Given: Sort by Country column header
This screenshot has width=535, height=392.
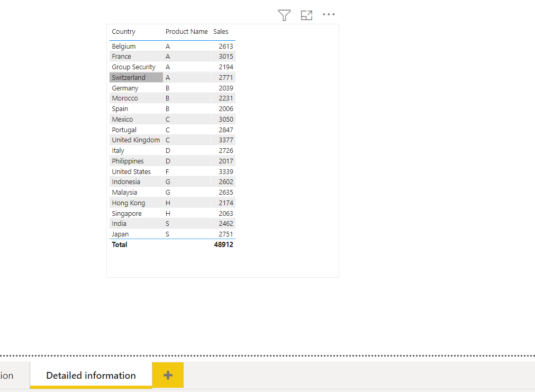Looking at the screenshot, I should pyautogui.click(x=123, y=31).
